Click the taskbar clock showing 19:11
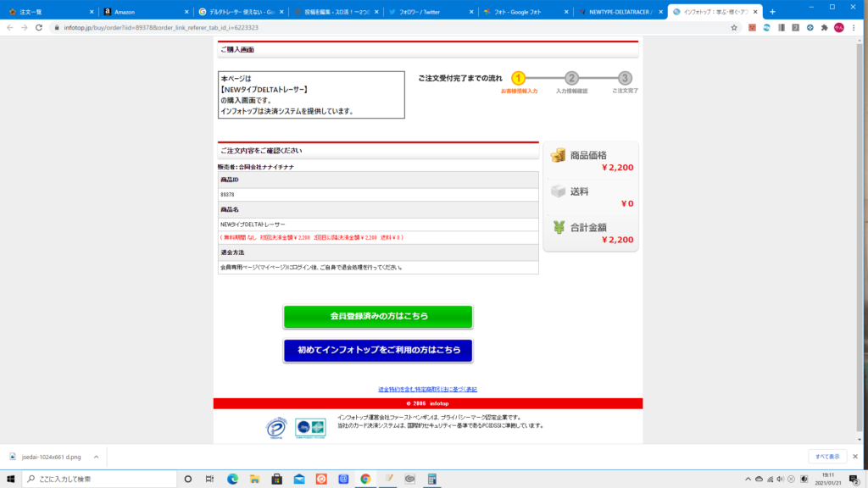This screenshot has width=868, height=488. [828, 480]
